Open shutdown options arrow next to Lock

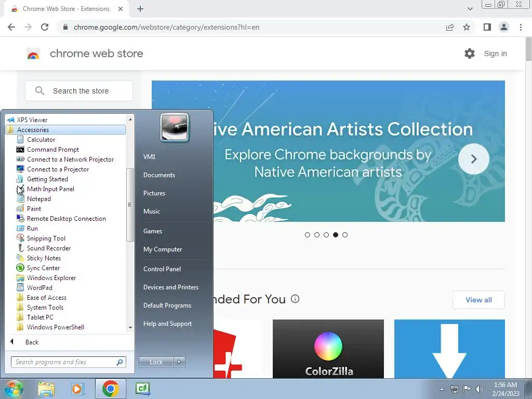pyautogui.click(x=179, y=362)
